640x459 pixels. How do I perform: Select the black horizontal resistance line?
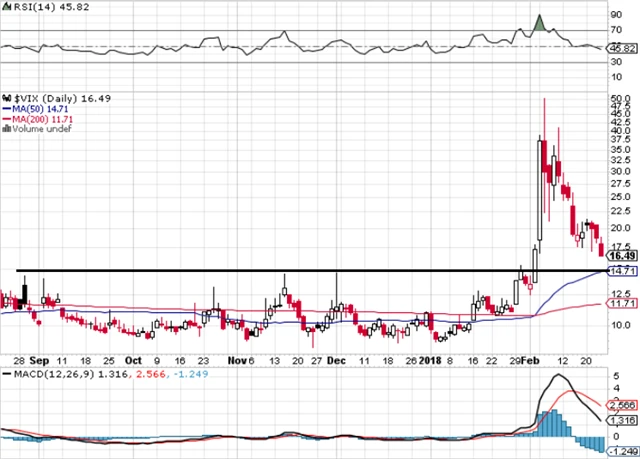[x=300, y=271]
